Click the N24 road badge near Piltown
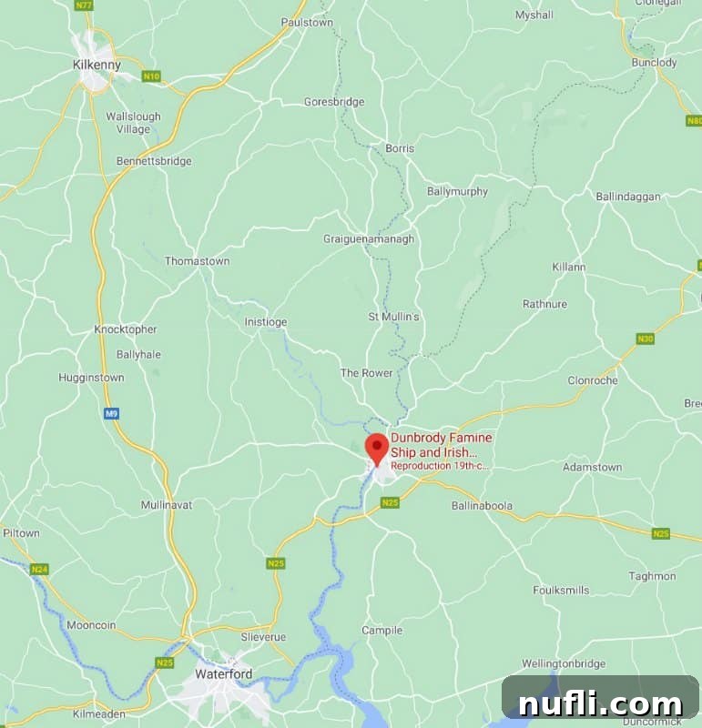The image size is (702, 728). tap(39, 570)
